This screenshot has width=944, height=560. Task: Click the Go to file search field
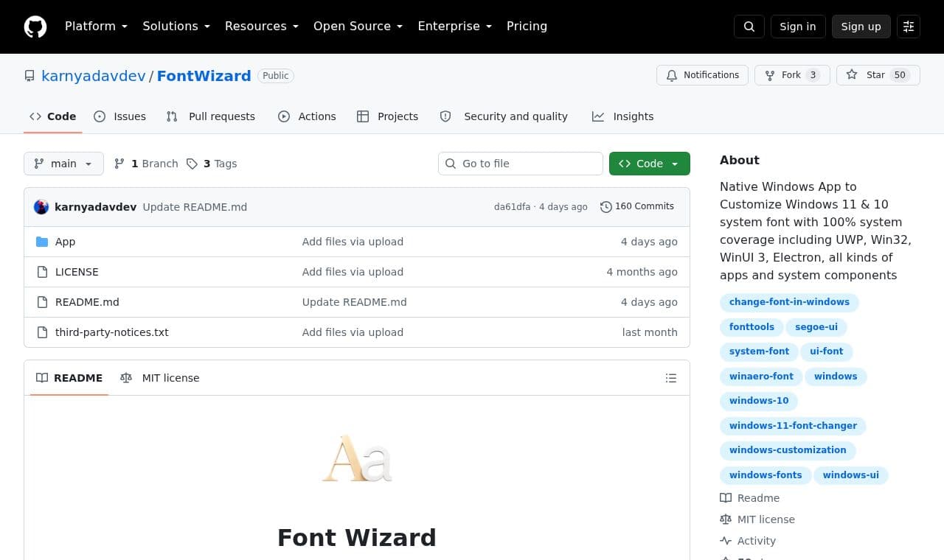pos(521,164)
